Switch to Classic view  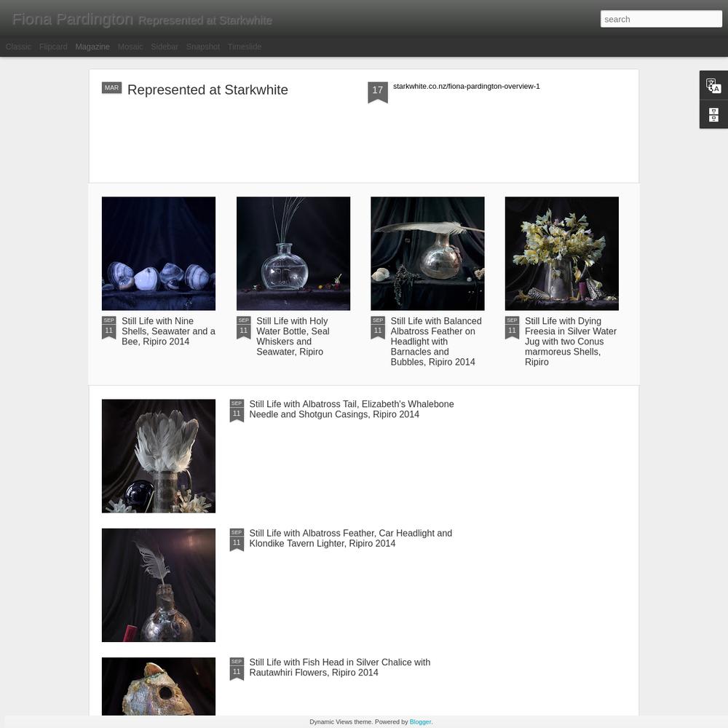18,47
